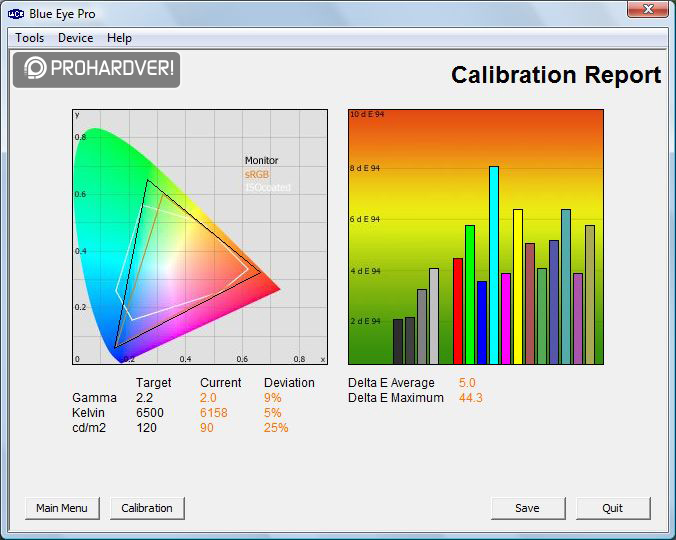Click the Delta E Maximum value 44.3
The height and width of the screenshot is (540, 676).
coord(470,397)
